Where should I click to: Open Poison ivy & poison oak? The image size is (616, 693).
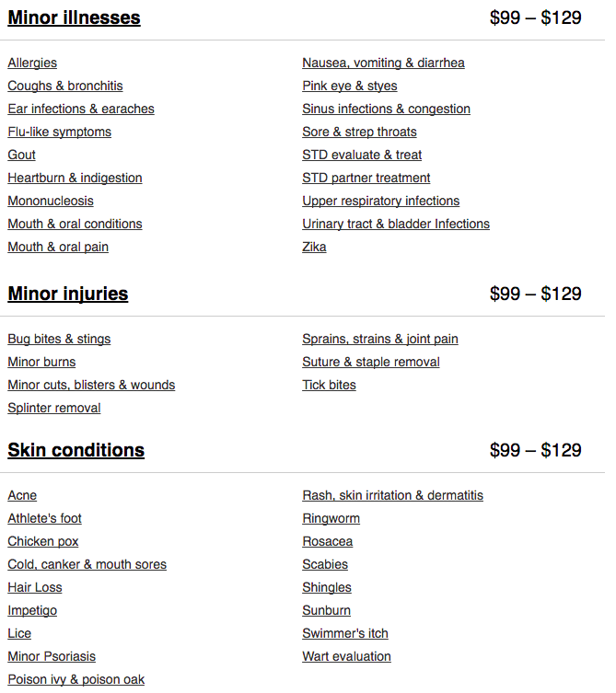pyautogui.click(x=76, y=679)
